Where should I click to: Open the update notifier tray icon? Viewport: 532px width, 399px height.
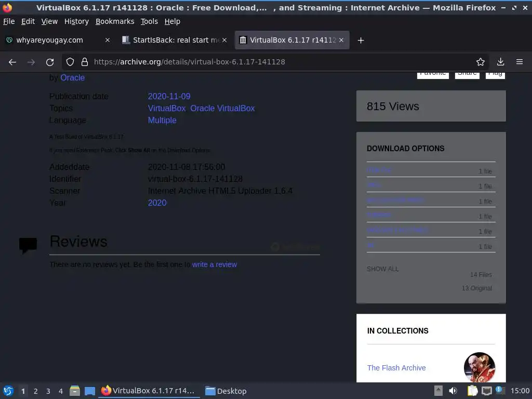point(500,390)
